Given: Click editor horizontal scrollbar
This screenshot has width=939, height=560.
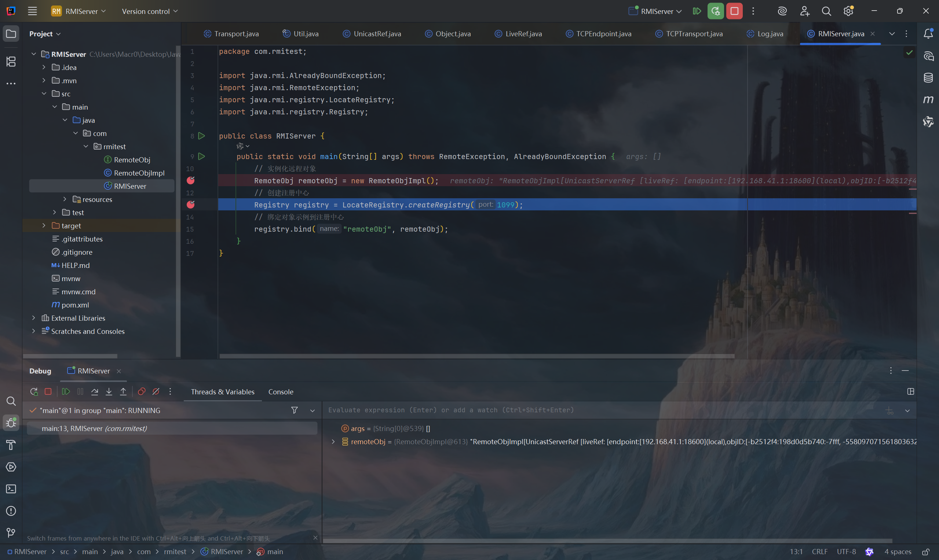Looking at the screenshot, I should (x=477, y=356).
